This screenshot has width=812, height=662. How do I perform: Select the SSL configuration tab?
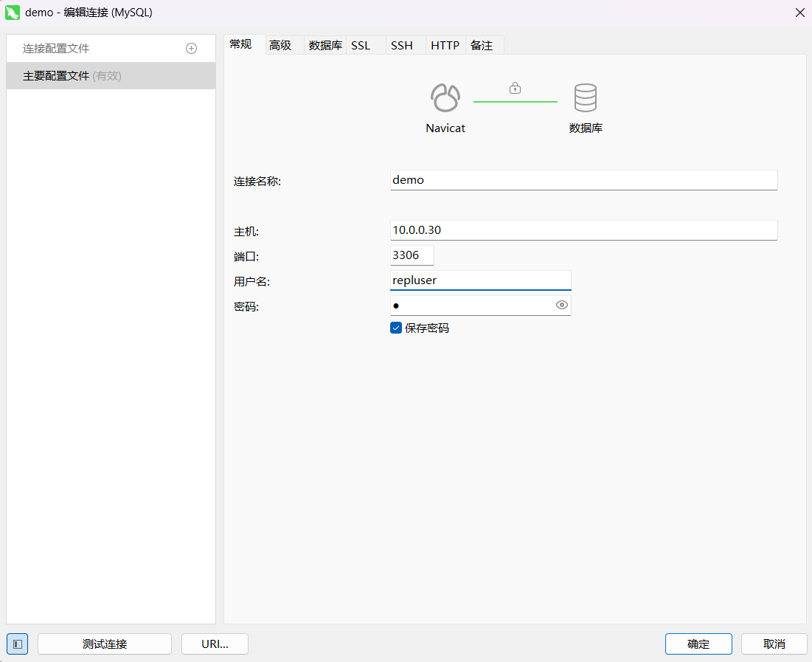click(360, 45)
